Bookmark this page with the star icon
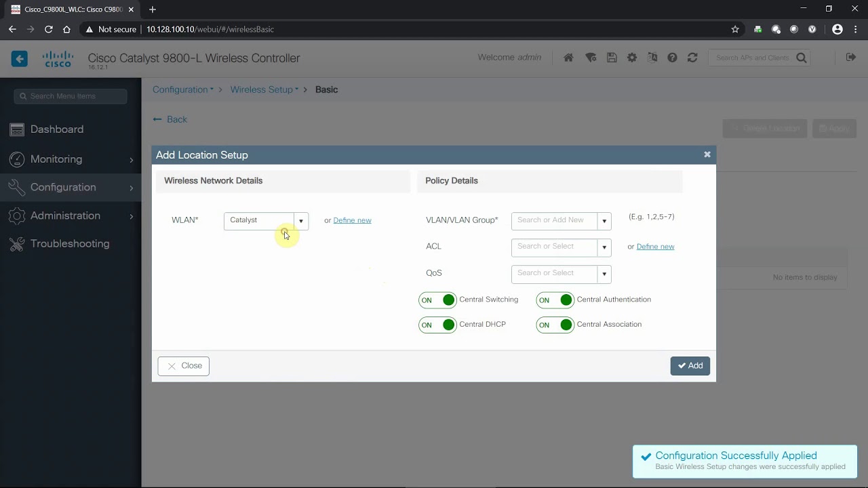This screenshot has height=488, width=868. (735, 29)
